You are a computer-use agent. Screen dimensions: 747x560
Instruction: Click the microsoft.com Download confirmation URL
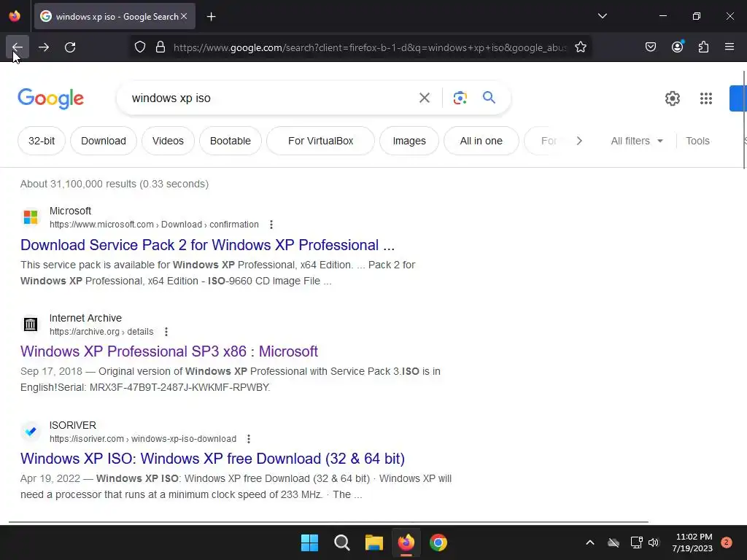(x=154, y=225)
